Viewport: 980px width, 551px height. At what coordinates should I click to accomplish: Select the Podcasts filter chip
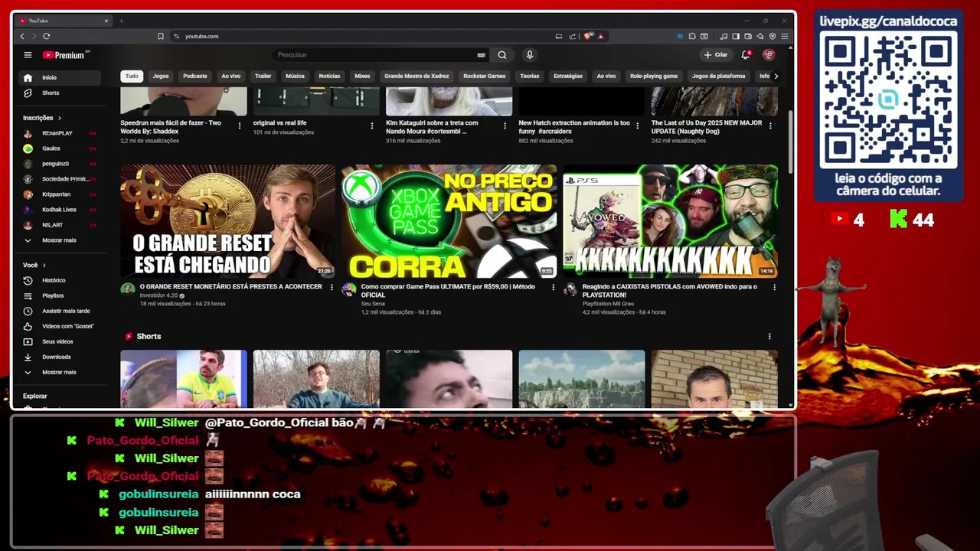click(195, 76)
